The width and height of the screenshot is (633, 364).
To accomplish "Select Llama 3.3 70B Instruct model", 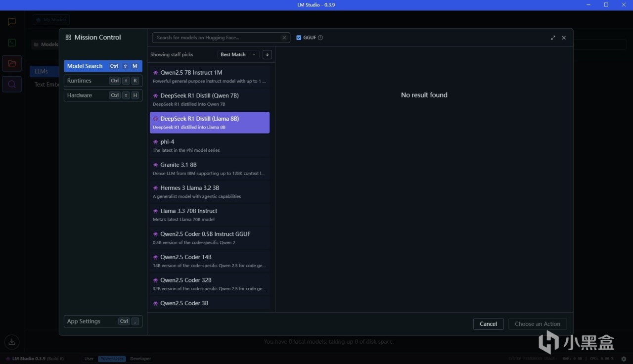I will tap(210, 215).
